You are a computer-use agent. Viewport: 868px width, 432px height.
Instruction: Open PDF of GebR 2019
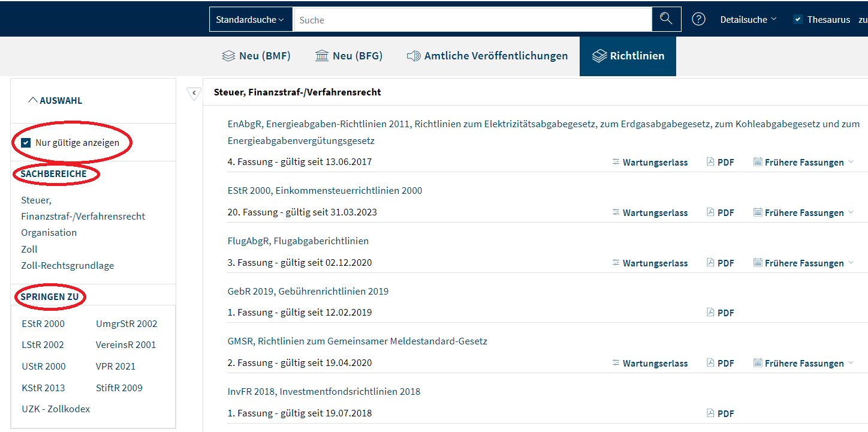click(720, 313)
